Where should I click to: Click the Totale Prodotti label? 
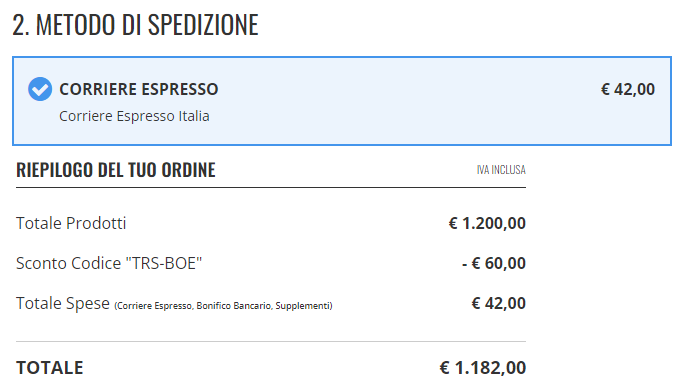[x=71, y=223]
